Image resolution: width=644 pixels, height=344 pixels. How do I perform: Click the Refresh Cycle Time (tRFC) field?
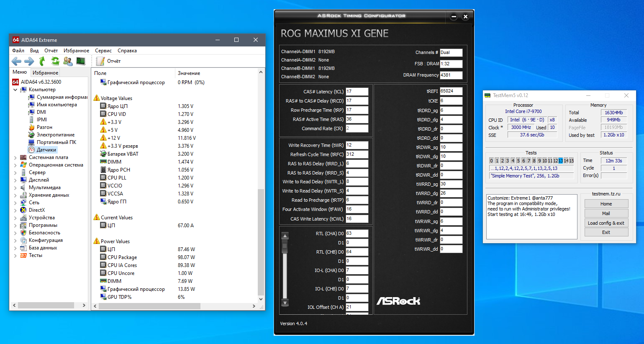[357, 154]
